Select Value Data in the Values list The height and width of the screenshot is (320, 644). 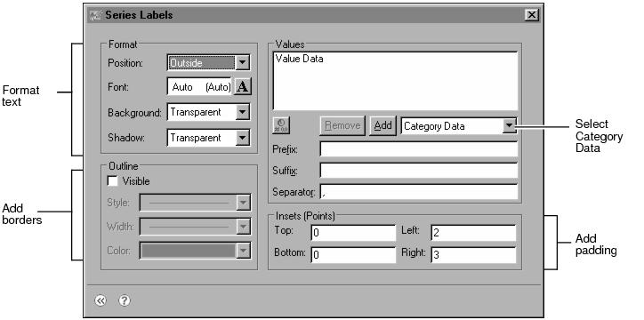pyautogui.click(x=300, y=59)
